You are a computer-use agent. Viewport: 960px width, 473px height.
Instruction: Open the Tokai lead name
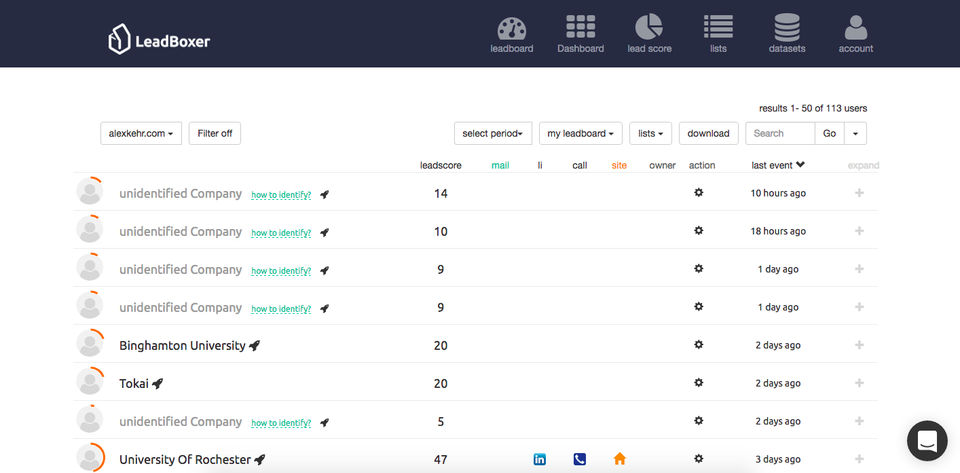[x=133, y=384]
